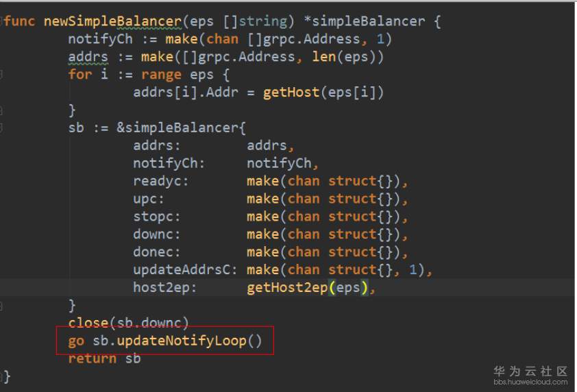Click the donec struct field
Image resolution: width=577 pixels, height=392 pixels.
[x=156, y=252]
